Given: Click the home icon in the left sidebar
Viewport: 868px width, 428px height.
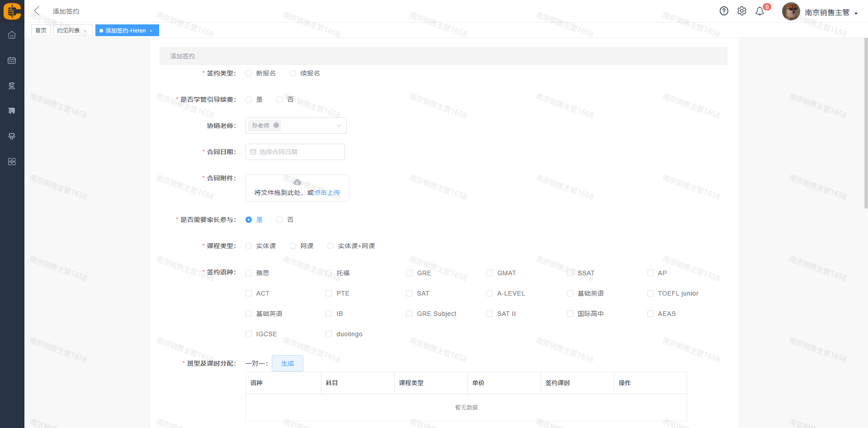Looking at the screenshot, I should pos(12,35).
